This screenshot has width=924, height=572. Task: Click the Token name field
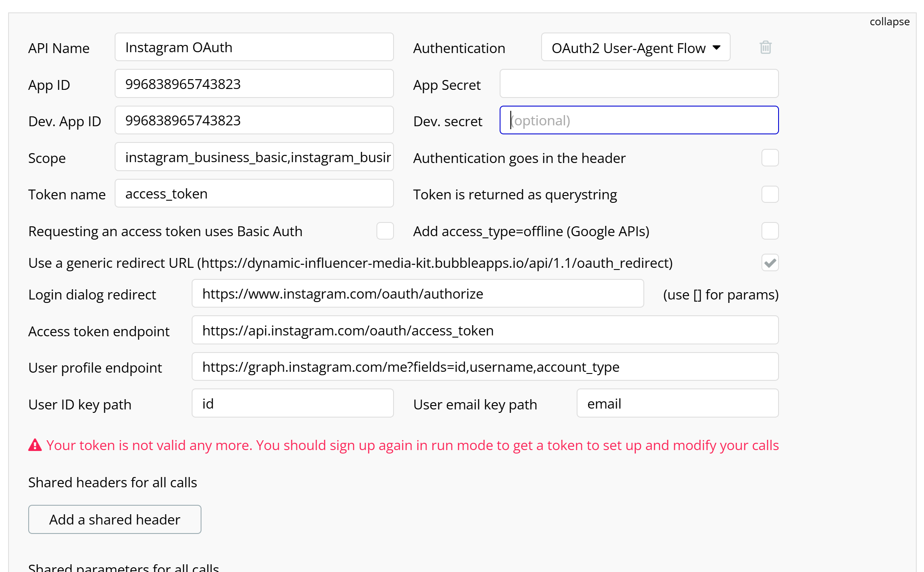click(x=254, y=193)
